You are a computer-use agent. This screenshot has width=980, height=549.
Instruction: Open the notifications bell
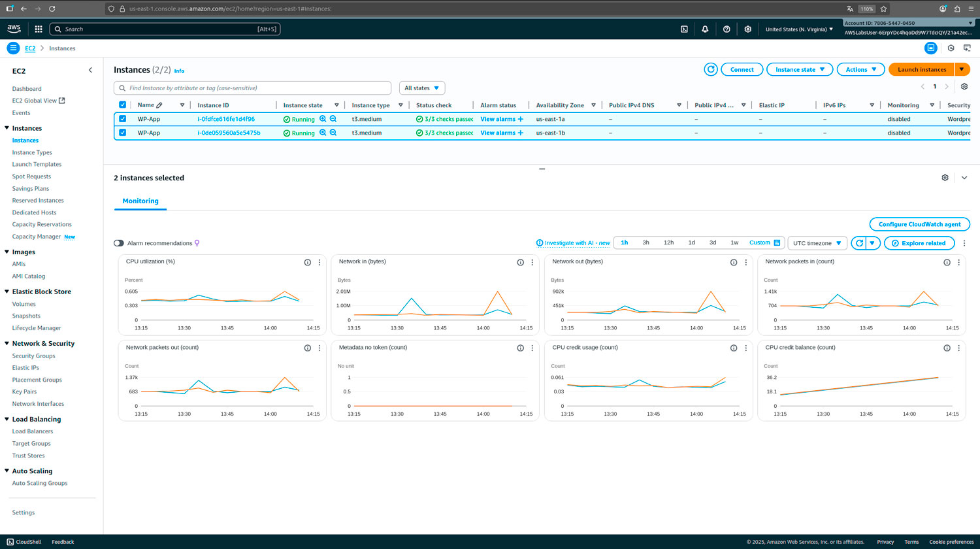tap(705, 29)
